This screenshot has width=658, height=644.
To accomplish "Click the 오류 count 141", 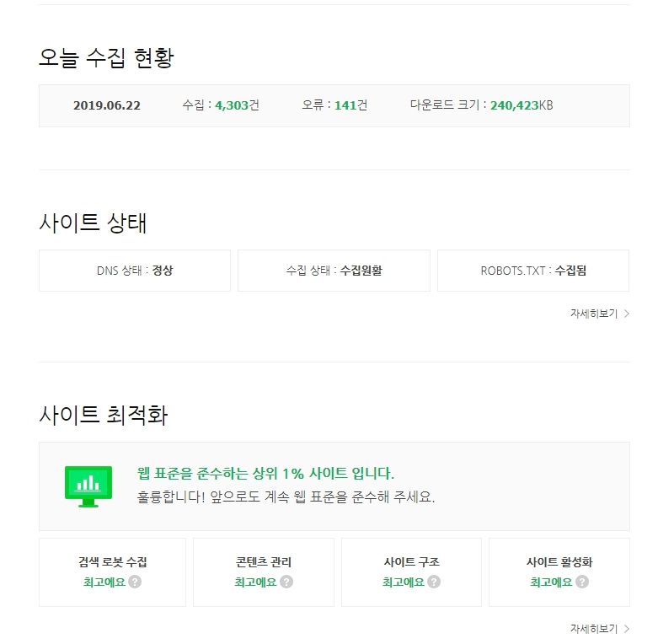I will (x=346, y=105).
